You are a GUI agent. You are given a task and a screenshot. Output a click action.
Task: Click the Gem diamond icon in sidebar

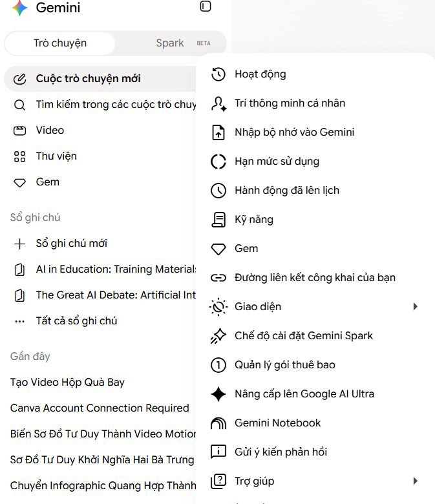[x=19, y=183]
